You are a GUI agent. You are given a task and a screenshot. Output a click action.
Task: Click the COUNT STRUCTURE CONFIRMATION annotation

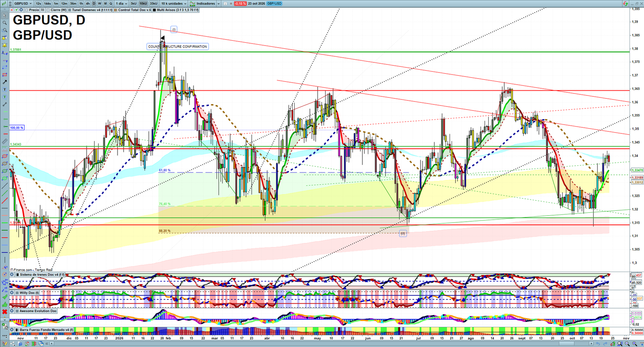(x=178, y=47)
